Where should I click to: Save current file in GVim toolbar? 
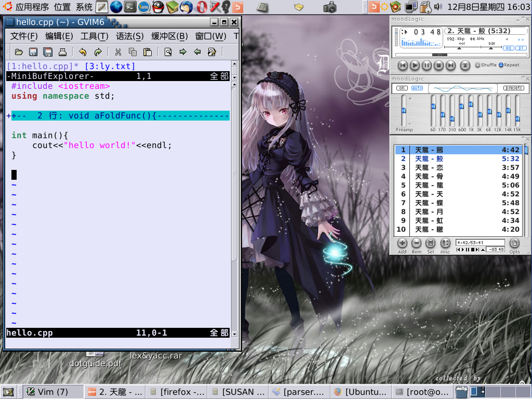33,52
